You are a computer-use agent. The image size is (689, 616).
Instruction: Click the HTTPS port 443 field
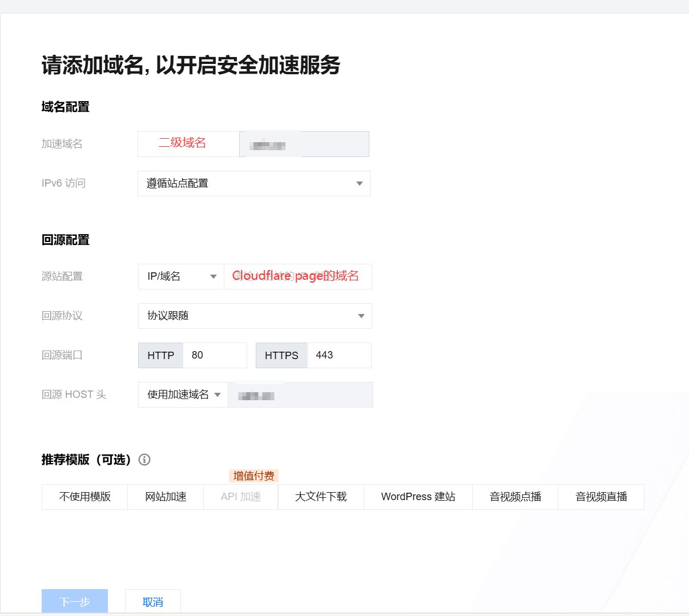339,355
